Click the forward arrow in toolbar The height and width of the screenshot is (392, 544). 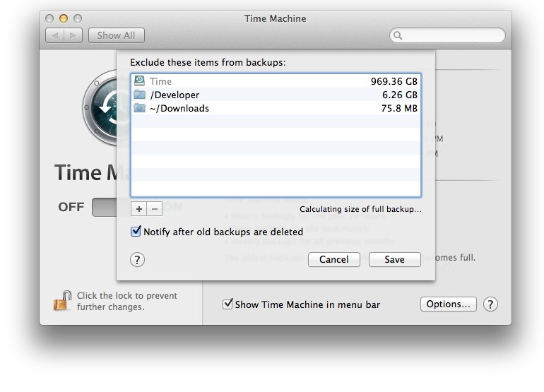point(73,35)
